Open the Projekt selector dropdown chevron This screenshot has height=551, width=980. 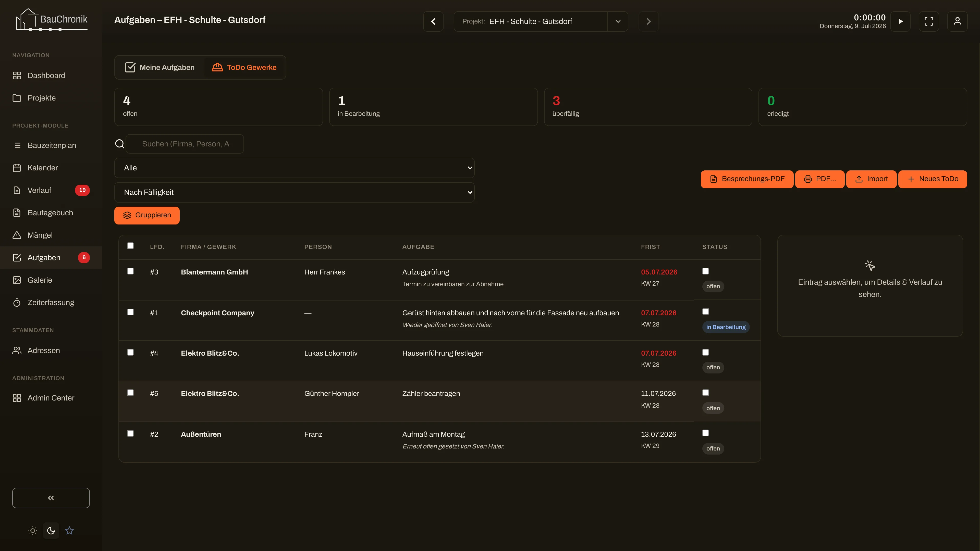tap(618, 21)
